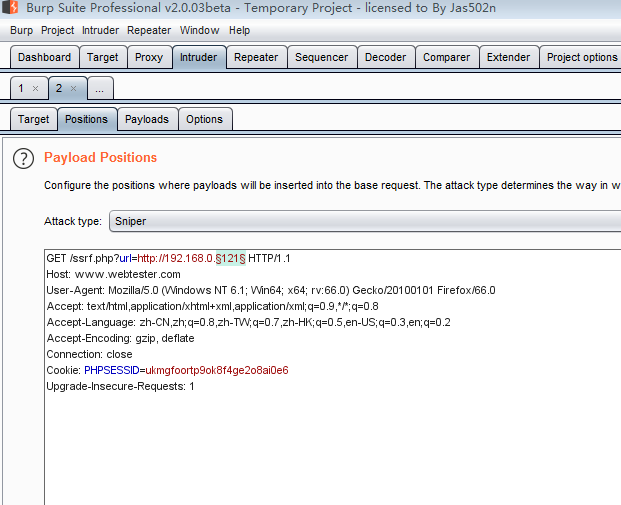Open a new Intruder tab via ellipsis

coord(99,88)
